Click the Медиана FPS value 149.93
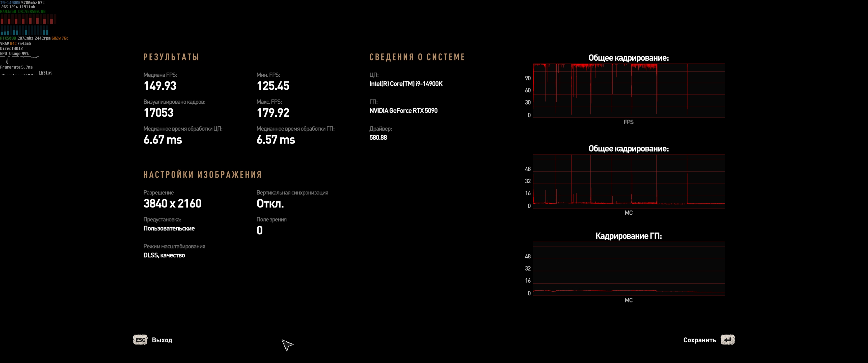This screenshot has width=868, height=363. click(x=160, y=86)
